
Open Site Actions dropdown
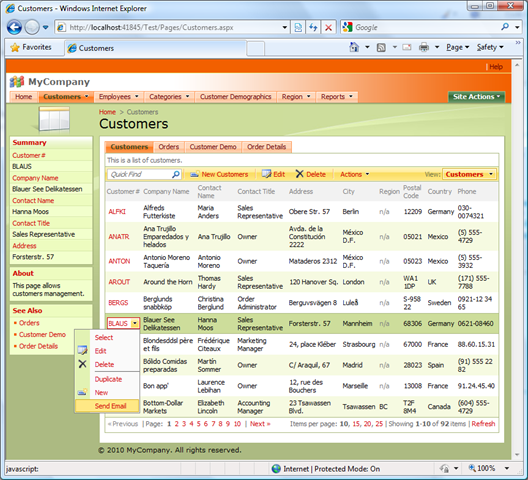click(x=476, y=97)
